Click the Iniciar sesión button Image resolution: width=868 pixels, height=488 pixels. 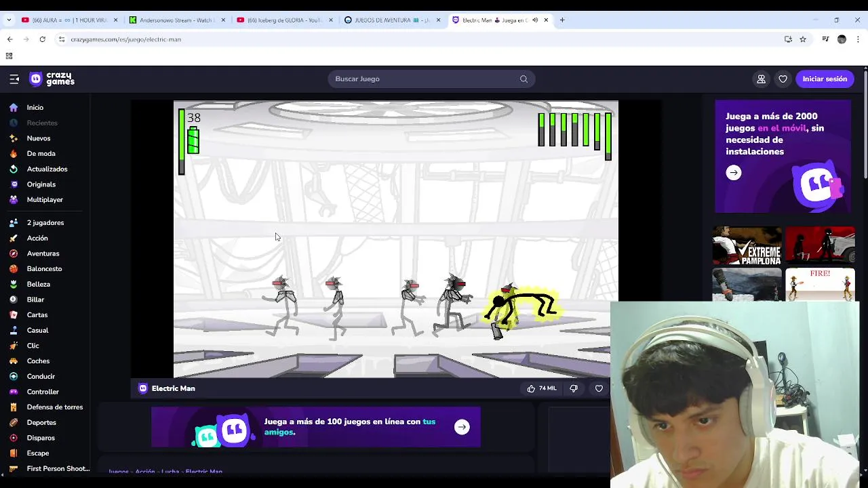click(825, 79)
